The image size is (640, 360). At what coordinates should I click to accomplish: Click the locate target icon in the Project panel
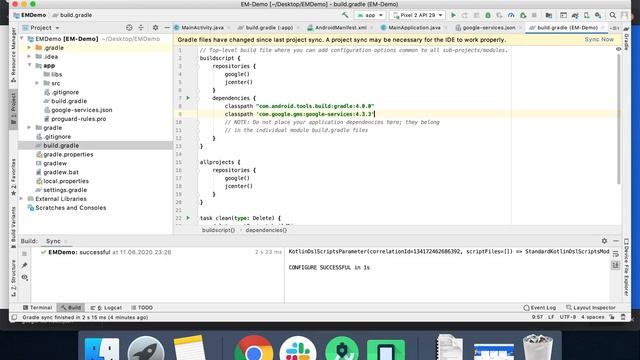129,28
